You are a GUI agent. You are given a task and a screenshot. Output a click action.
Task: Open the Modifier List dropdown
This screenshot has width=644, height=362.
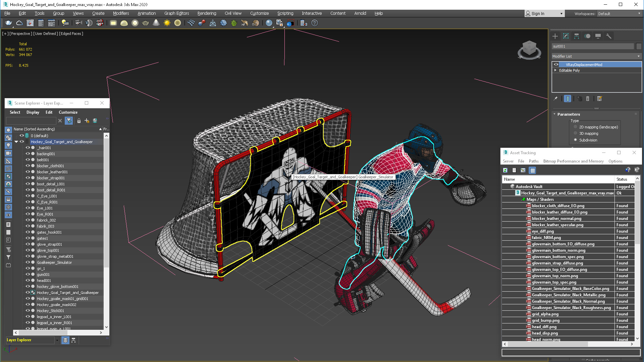596,56
